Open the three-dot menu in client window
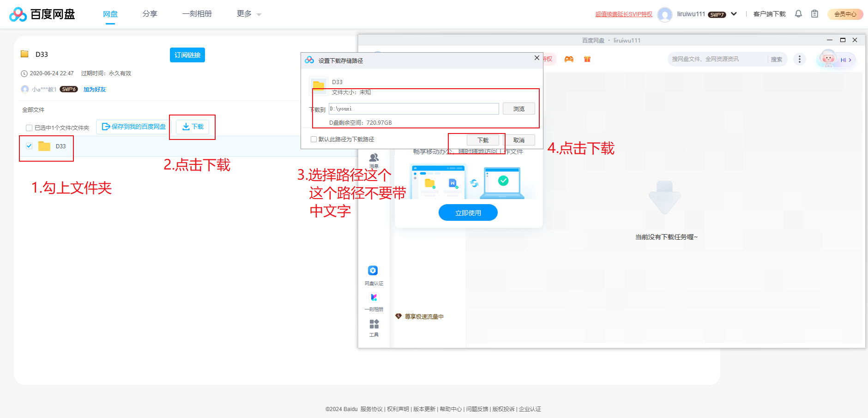 [x=800, y=59]
